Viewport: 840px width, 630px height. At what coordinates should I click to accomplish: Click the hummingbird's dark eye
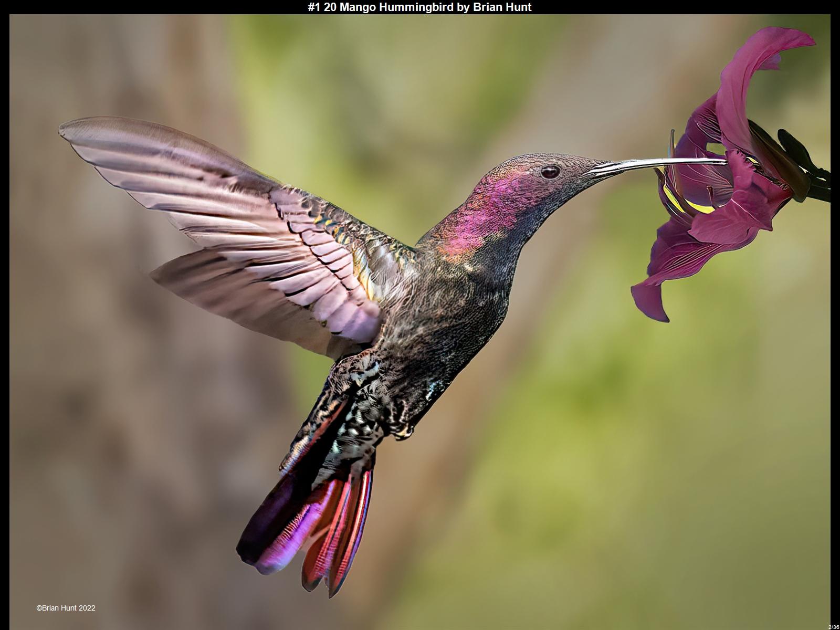(x=550, y=171)
